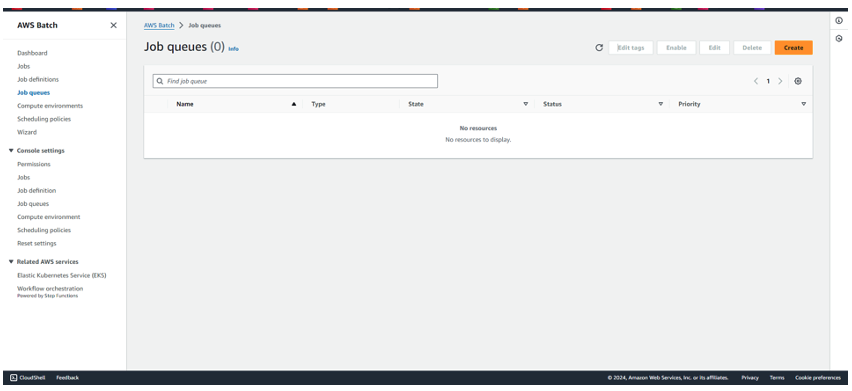Follow the AWS Batch breadcrumb link
The height and width of the screenshot is (391, 852).
coord(159,26)
